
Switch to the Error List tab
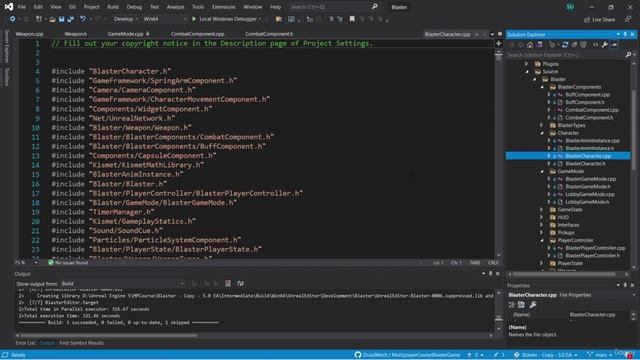[25, 343]
